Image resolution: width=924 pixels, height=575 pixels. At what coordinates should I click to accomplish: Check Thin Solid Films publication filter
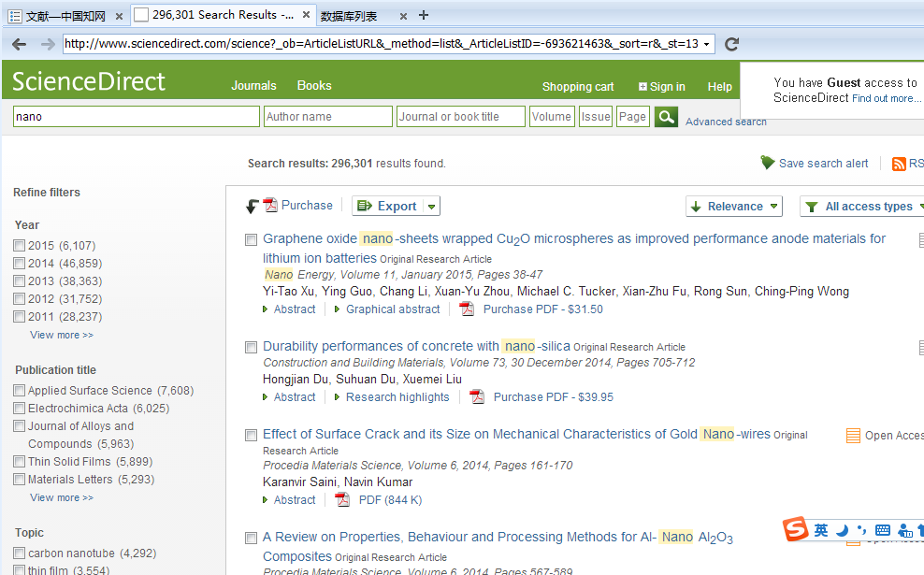20,461
